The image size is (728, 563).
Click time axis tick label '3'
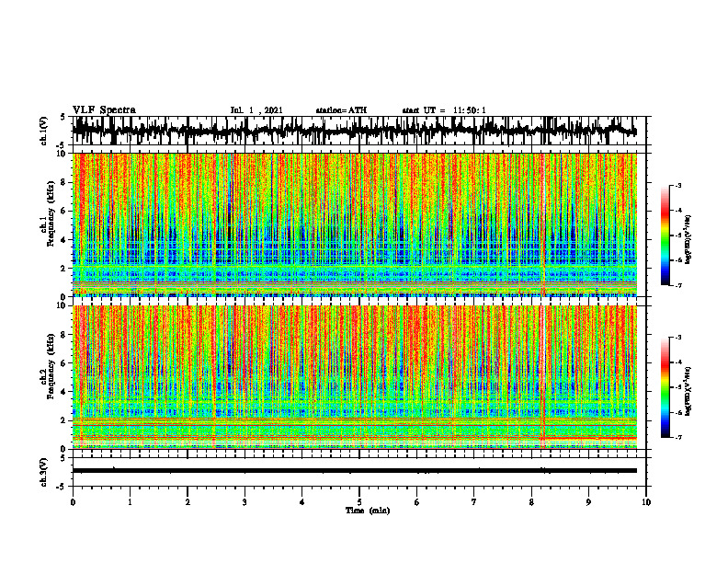click(245, 502)
